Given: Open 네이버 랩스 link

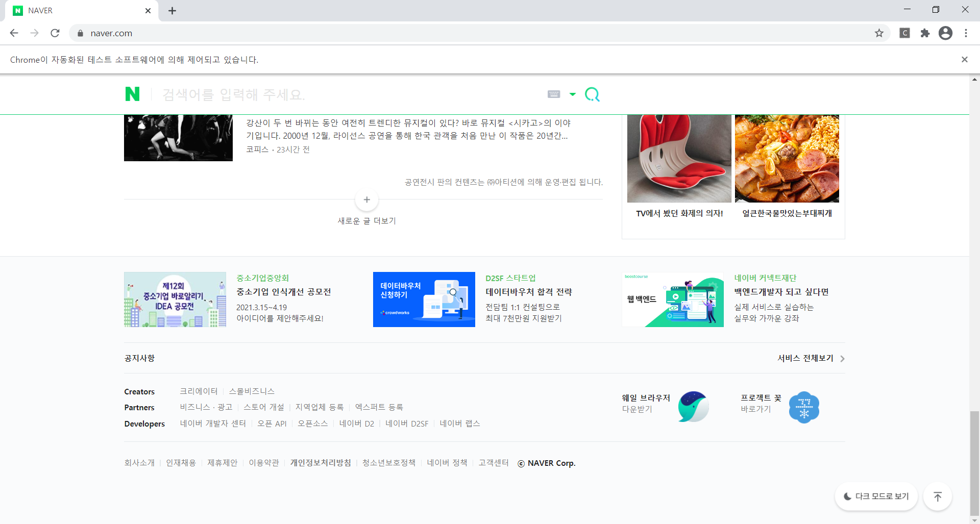Looking at the screenshot, I should (460, 423).
